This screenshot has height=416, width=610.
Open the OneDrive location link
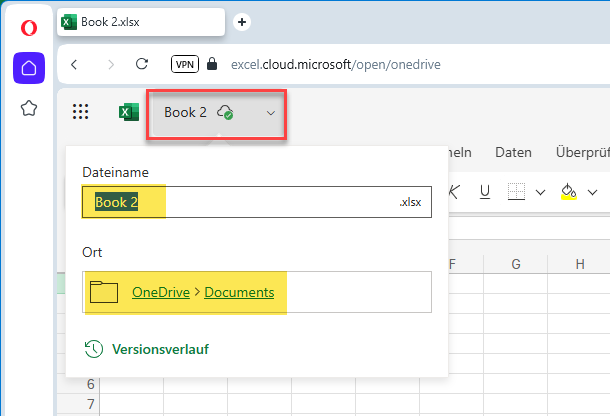click(x=161, y=292)
